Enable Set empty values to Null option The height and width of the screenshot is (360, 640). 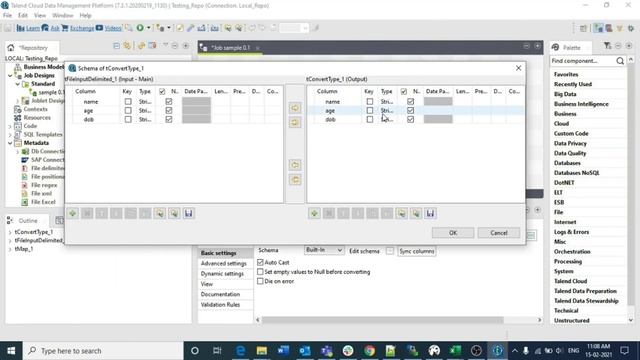260,271
